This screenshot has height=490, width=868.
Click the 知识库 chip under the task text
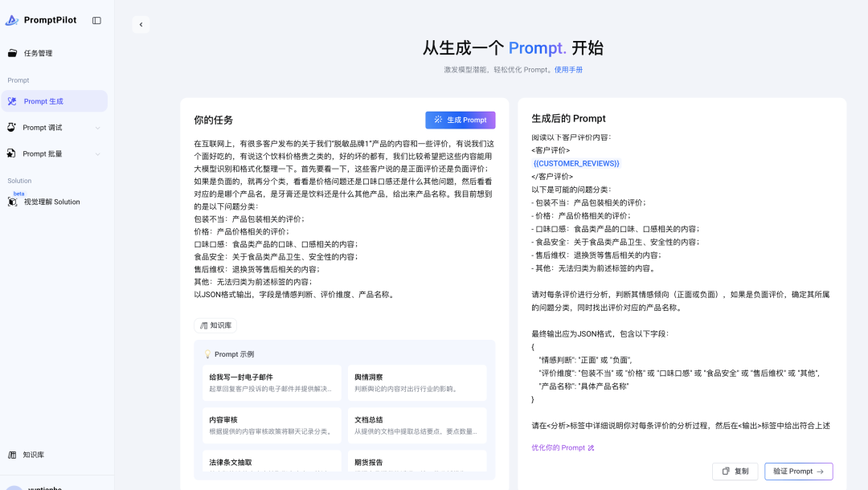(214, 325)
